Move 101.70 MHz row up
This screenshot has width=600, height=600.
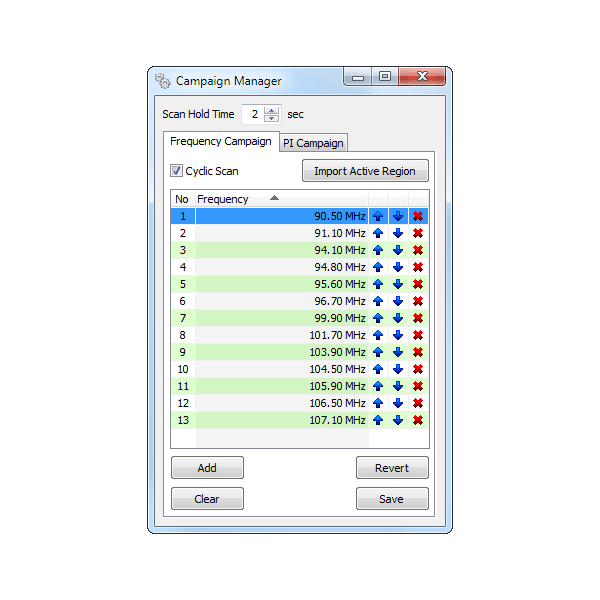click(378, 335)
